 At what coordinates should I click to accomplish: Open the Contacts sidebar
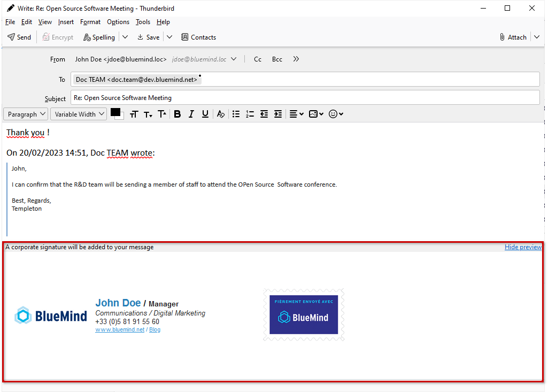coord(198,37)
